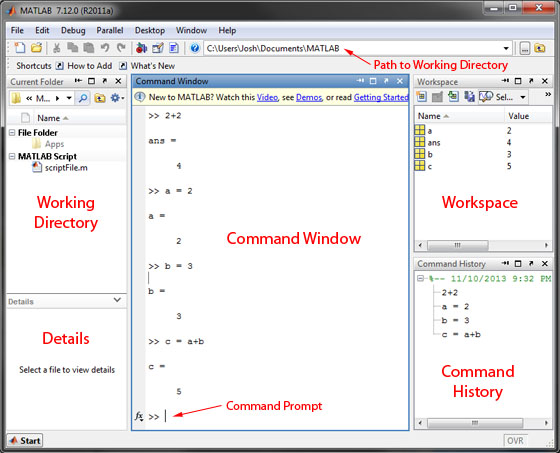Image resolution: width=560 pixels, height=453 pixels.
Task: Open the How to Add shortcut
Action: coord(84,66)
